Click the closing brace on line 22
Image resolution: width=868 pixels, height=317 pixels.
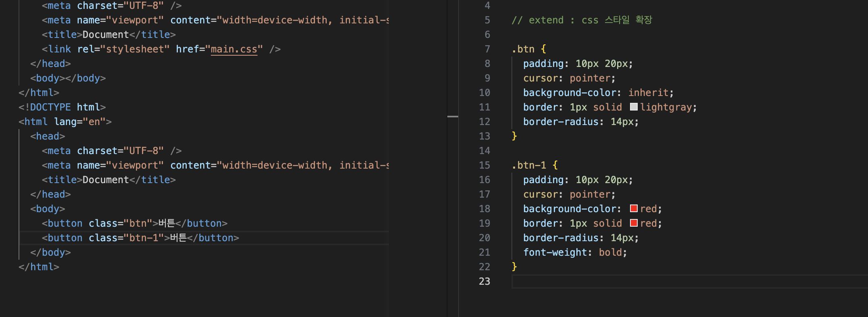[514, 267]
